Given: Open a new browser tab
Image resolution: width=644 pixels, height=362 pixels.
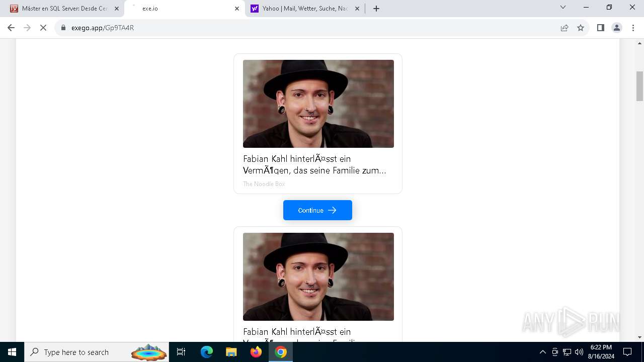Looking at the screenshot, I should [376, 9].
